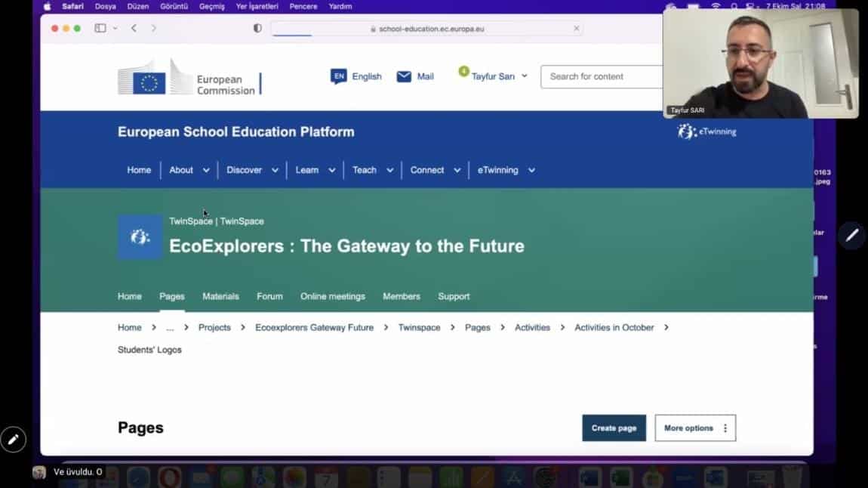The height and width of the screenshot is (488, 868).
Task: Open Opera from the macOS dock
Action: (x=169, y=477)
